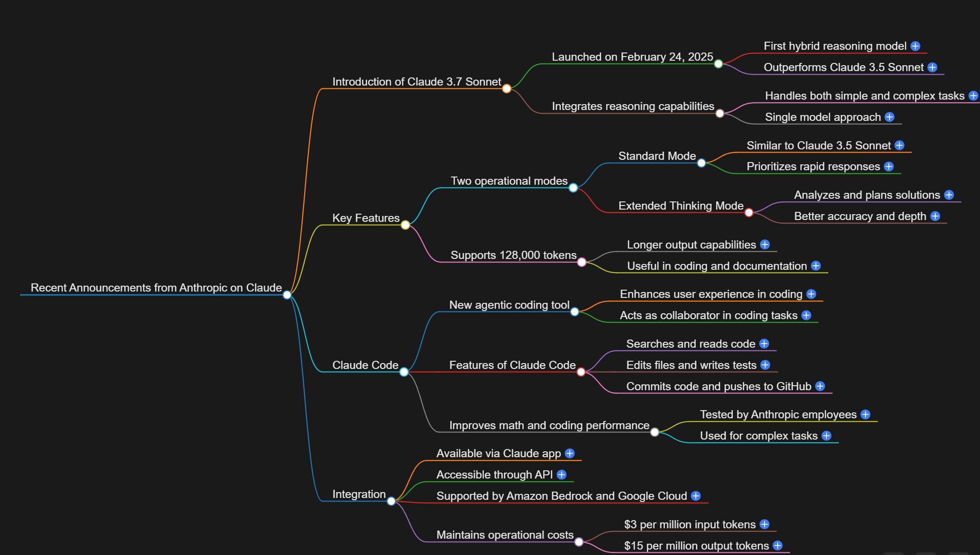Select the Accessible through API text
980x555 pixels.
[494, 475]
